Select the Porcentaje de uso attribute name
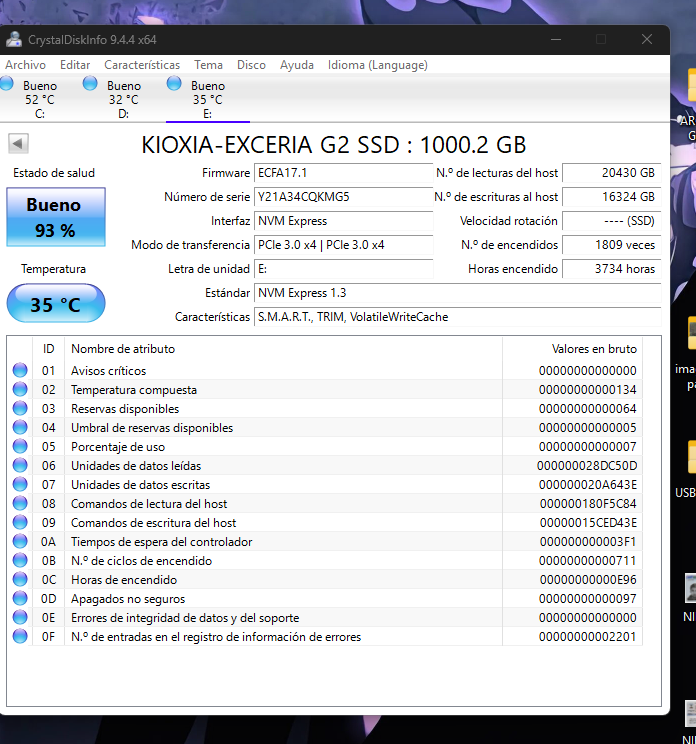 pyautogui.click(x=118, y=446)
